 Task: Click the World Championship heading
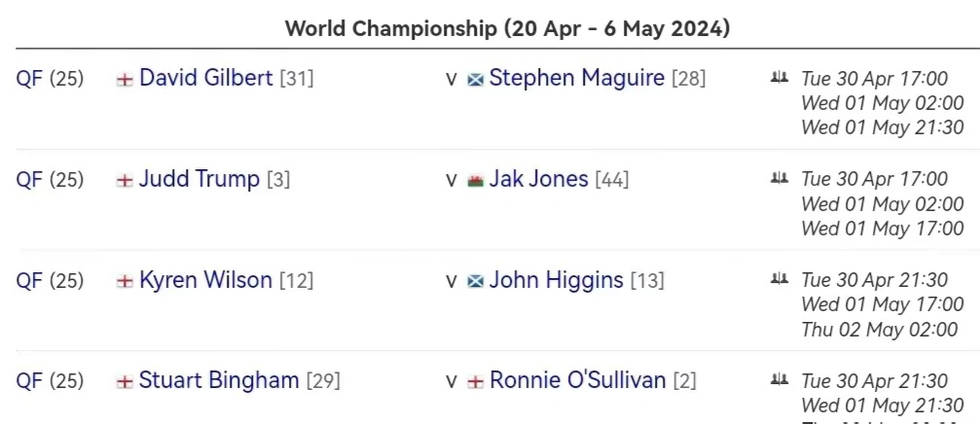tap(507, 29)
